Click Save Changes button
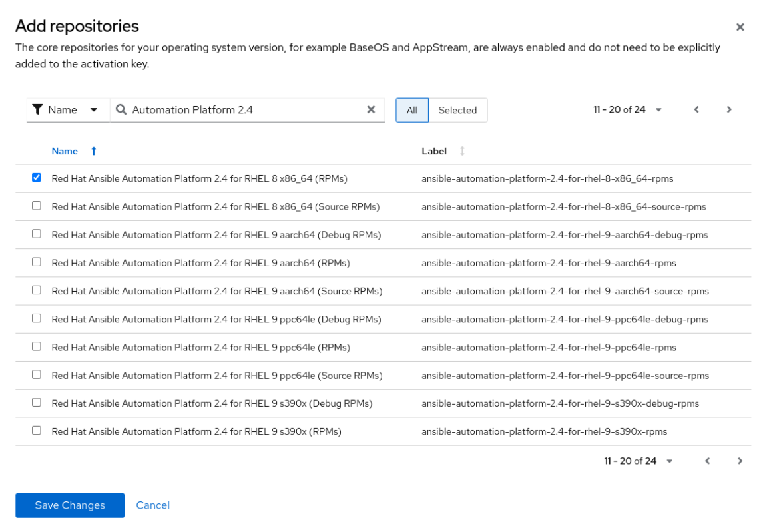The image size is (767, 532). [70, 505]
